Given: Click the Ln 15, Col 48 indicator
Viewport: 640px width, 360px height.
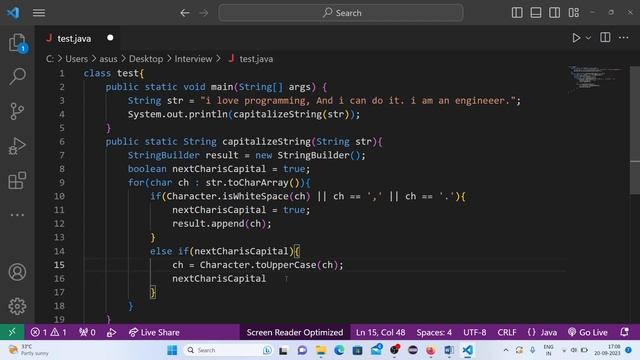Looking at the screenshot, I should click(380, 332).
